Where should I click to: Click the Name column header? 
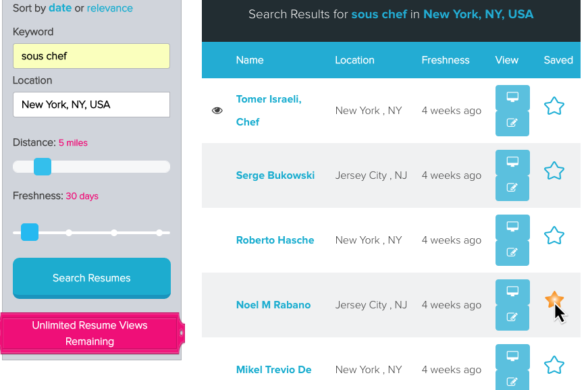pyautogui.click(x=250, y=60)
